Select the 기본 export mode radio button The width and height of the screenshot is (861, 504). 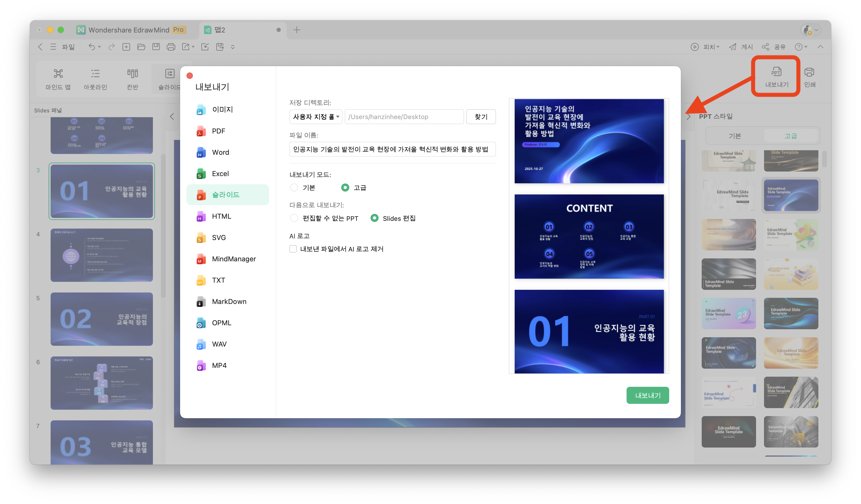294,188
